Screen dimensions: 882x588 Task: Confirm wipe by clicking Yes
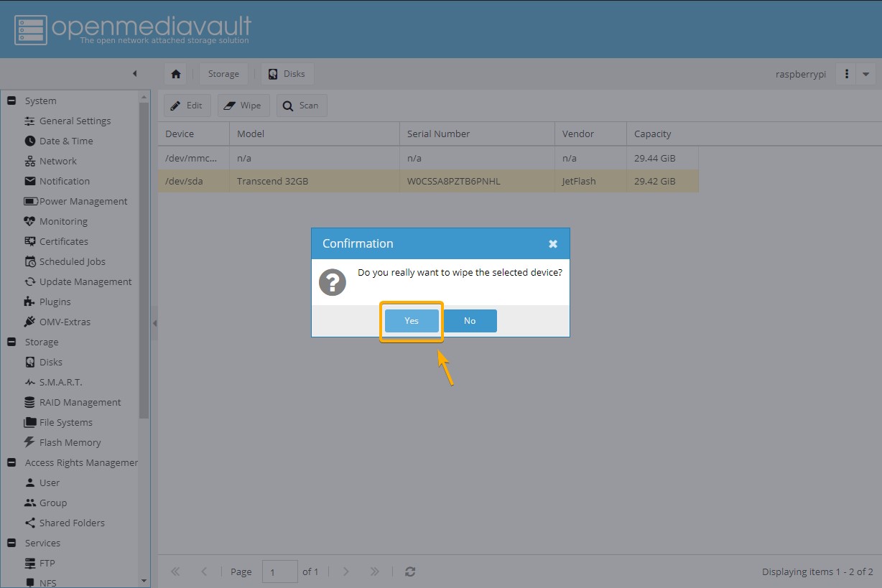[412, 321]
